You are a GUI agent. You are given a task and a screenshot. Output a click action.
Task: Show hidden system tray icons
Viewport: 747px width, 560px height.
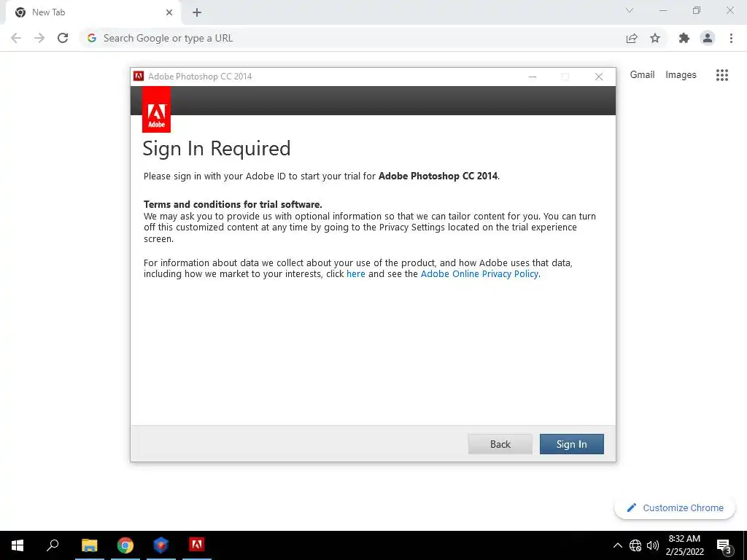[617, 545]
